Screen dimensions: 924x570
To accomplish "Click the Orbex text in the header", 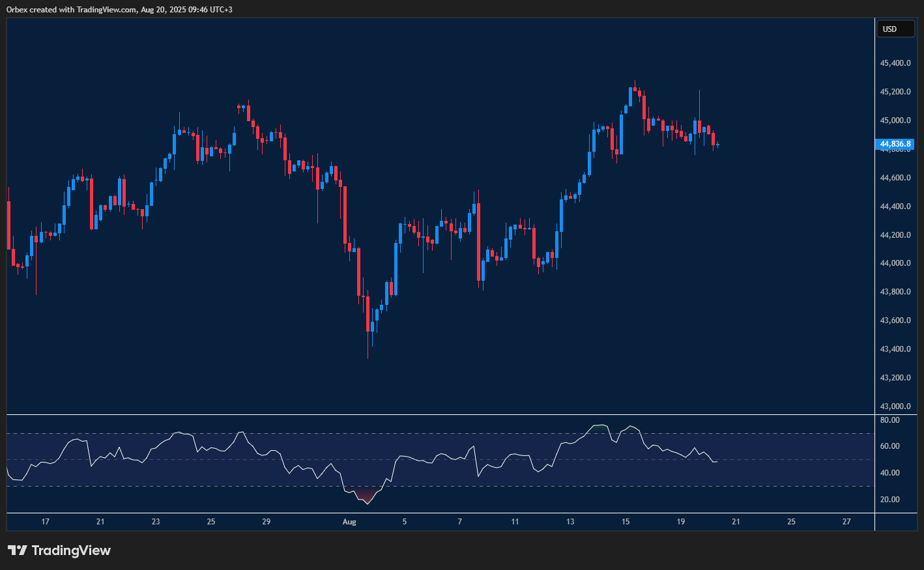I will click(x=18, y=9).
